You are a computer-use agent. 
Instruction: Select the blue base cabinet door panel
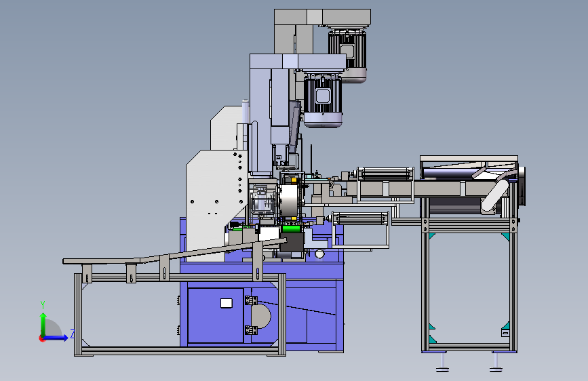click(x=215, y=315)
